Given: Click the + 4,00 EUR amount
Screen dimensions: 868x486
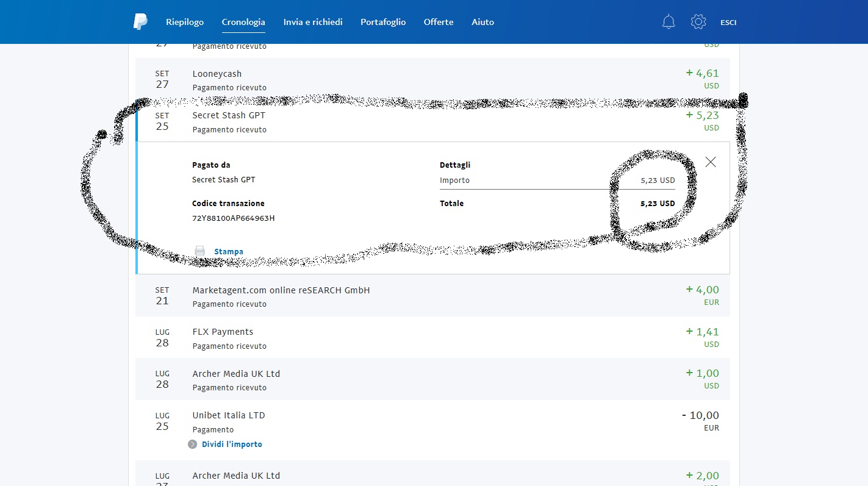Looking at the screenshot, I should coord(702,295).
